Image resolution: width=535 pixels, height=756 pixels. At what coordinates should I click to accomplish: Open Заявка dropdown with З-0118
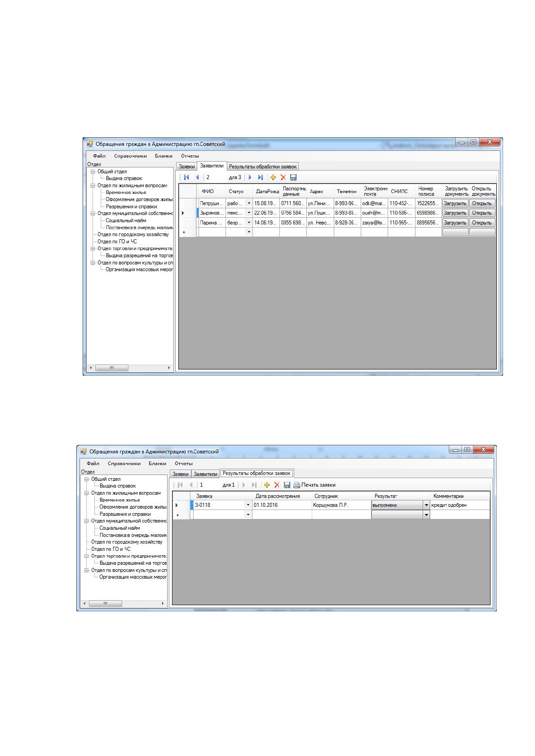click(x=248, y=505)
